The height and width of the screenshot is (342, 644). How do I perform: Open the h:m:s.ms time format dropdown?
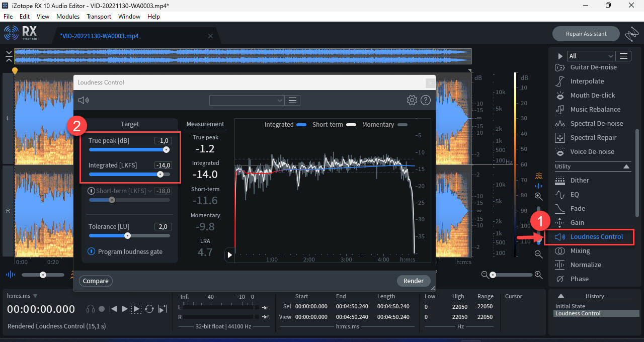22,296
